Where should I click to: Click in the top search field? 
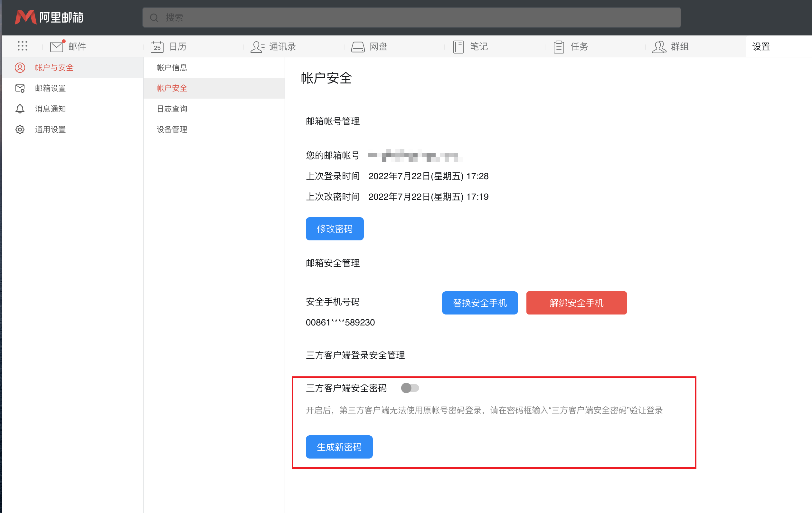(x=411, y=17)
